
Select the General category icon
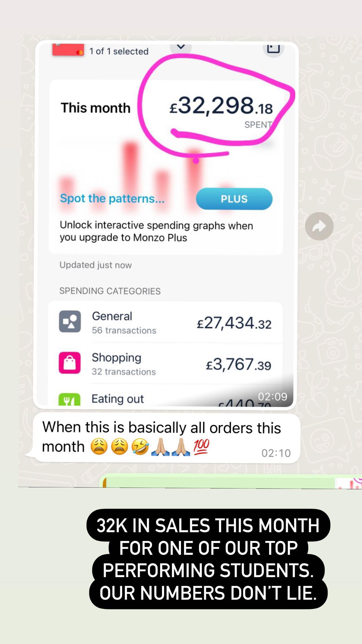pos(70,322)
